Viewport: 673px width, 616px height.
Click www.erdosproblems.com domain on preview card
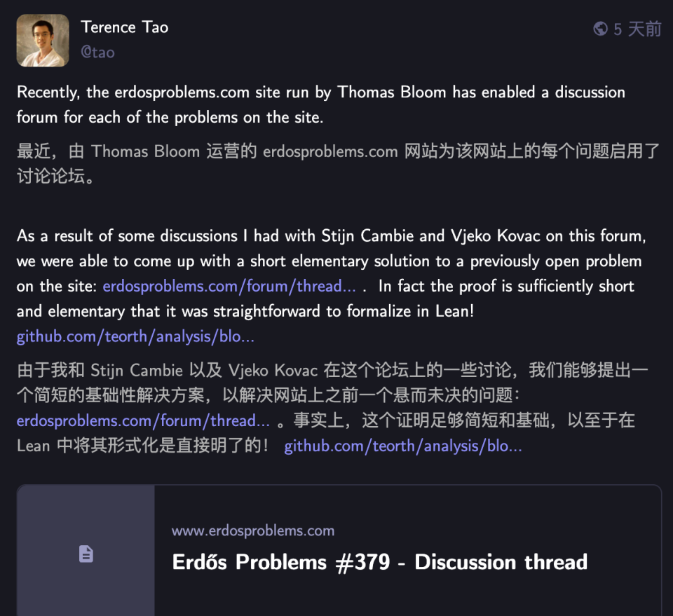(252, 531)
